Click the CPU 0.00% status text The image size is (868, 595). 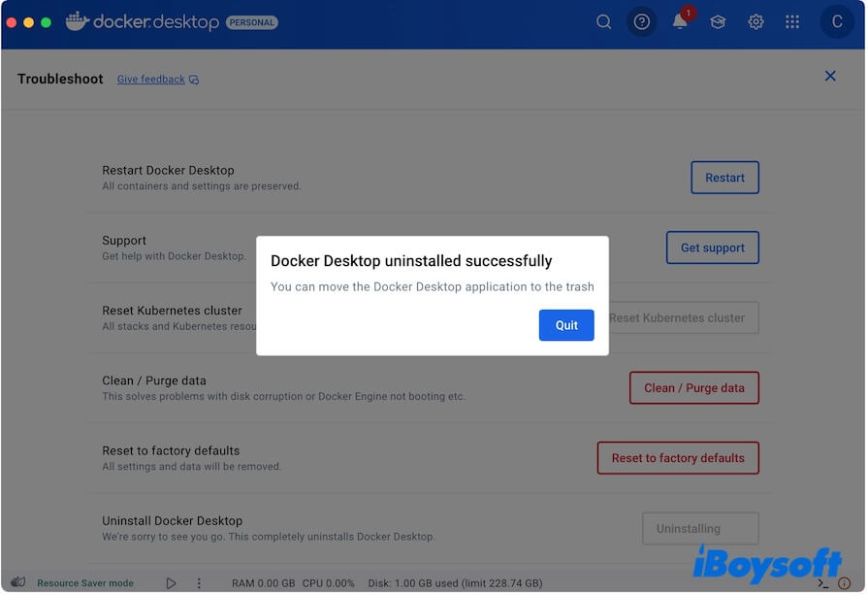(x=329, y=584)
